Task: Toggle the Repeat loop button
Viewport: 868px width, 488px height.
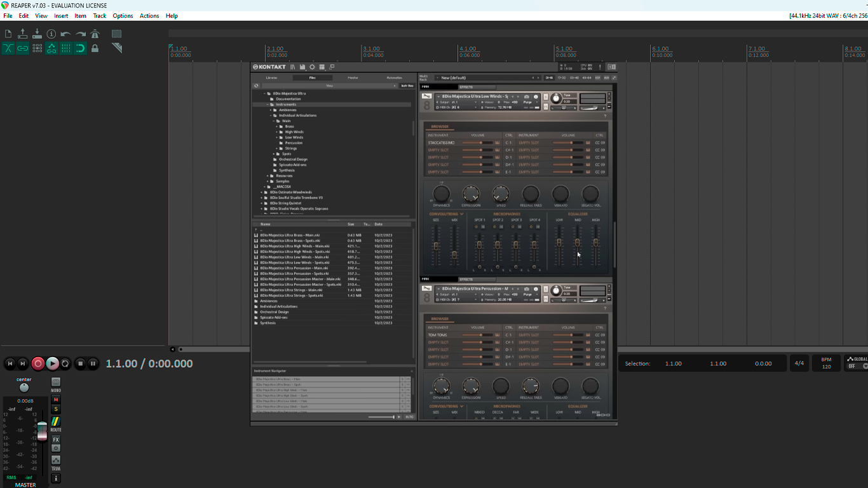Action: (x=65, y=363)
